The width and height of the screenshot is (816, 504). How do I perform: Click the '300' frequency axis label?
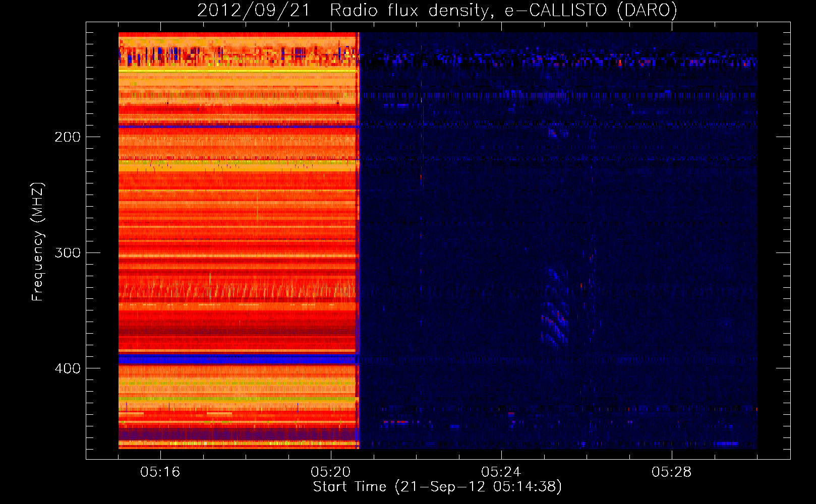pos(68,253)
